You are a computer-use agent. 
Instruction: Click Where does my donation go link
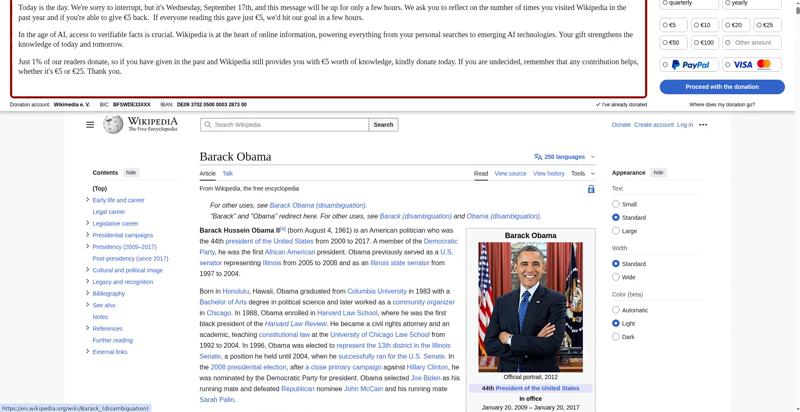(722, 105)
